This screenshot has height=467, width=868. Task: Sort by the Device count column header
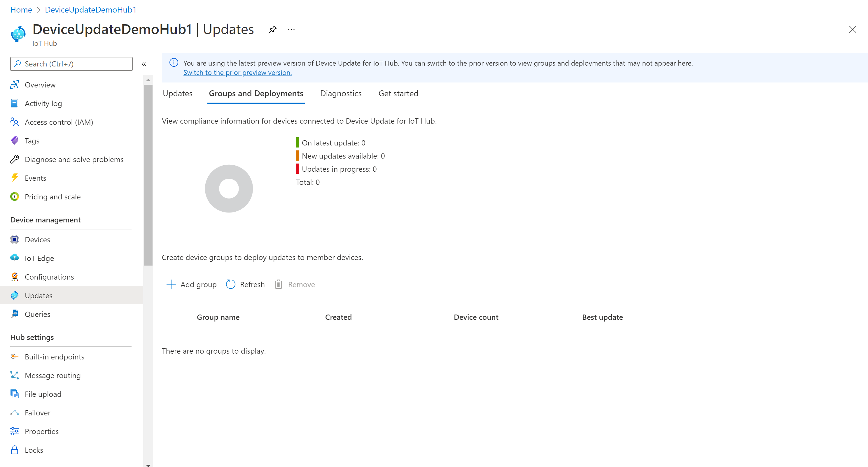pos(476,317)
